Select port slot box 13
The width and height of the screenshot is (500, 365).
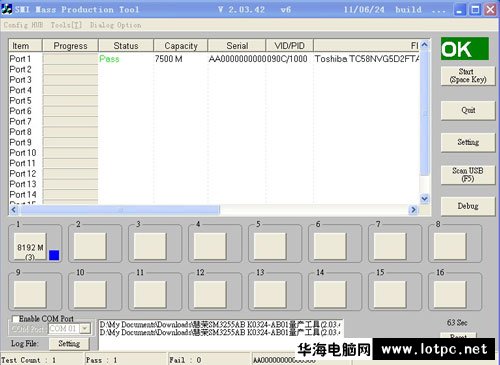270,294
